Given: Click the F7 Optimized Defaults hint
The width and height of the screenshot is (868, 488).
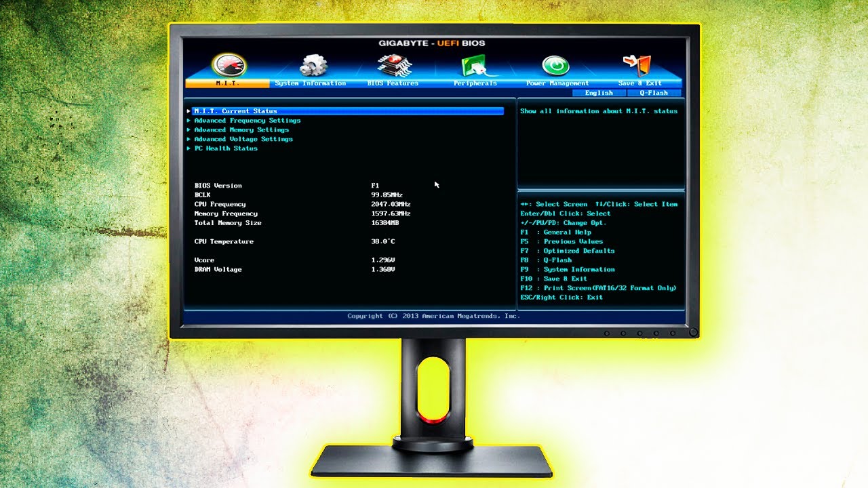Looking at the screenshot, I should tap(568, 251).
